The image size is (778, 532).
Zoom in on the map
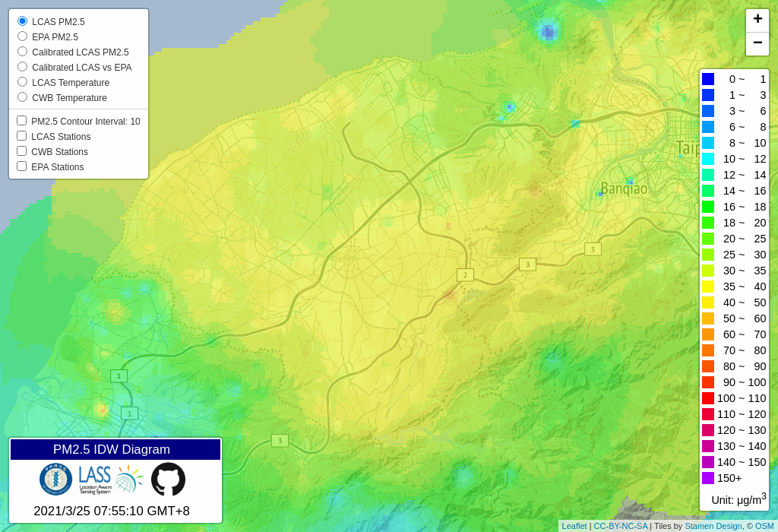[757, 20]
